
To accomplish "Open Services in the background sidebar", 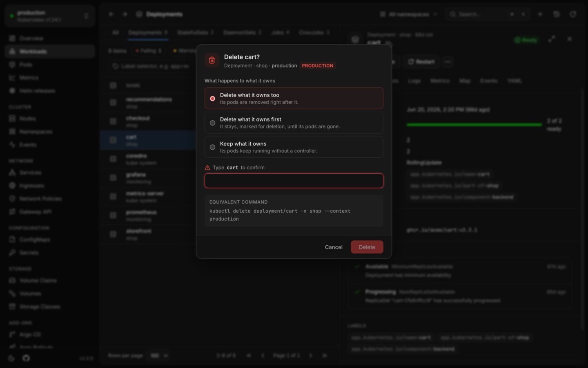I will (50, 173).
